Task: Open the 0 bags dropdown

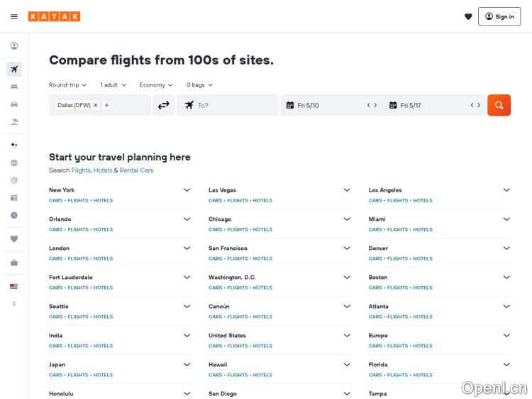Action: tap(199, 85)
